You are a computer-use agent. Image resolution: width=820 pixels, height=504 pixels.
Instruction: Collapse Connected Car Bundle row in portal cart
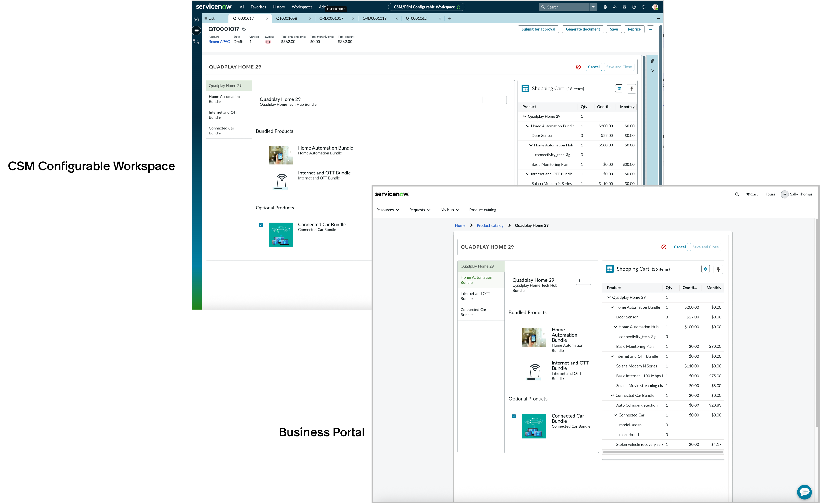[x=612, y=396]
